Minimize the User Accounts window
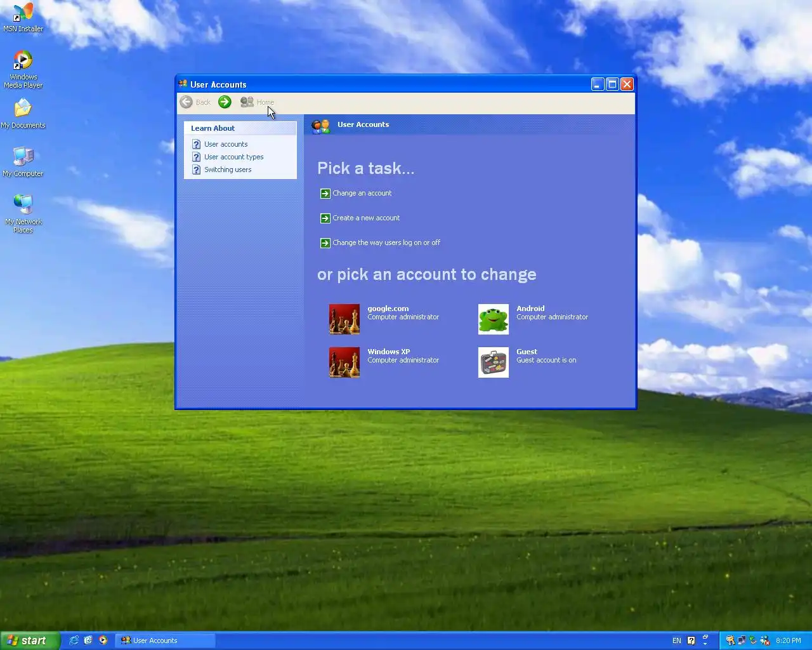This screenshot has height=650, width=812. (x=598, y=84)
